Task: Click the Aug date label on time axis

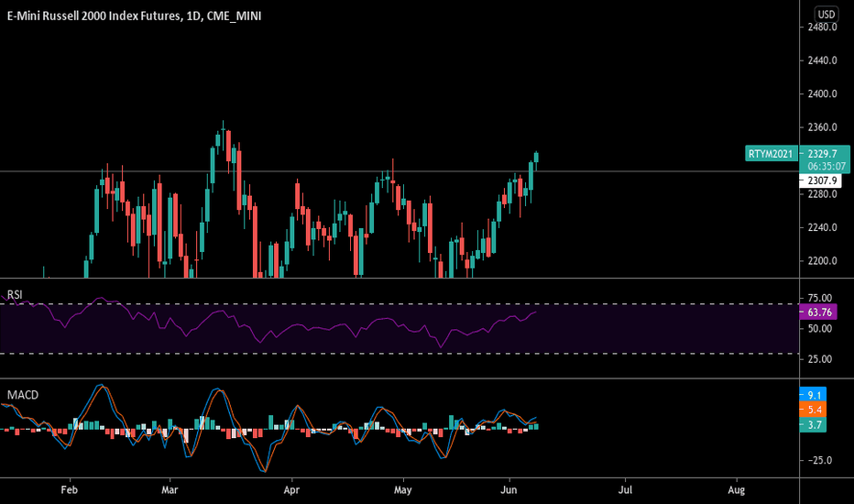Action: [x=737, y=490]
